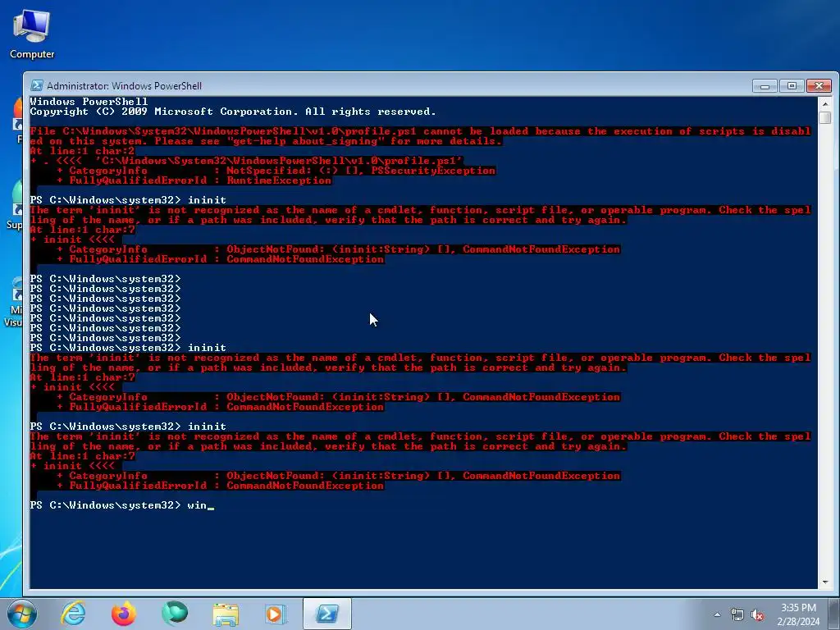The image size is (840, 630).
Task: Open the Windows Start orb
Action: [21, 614]
